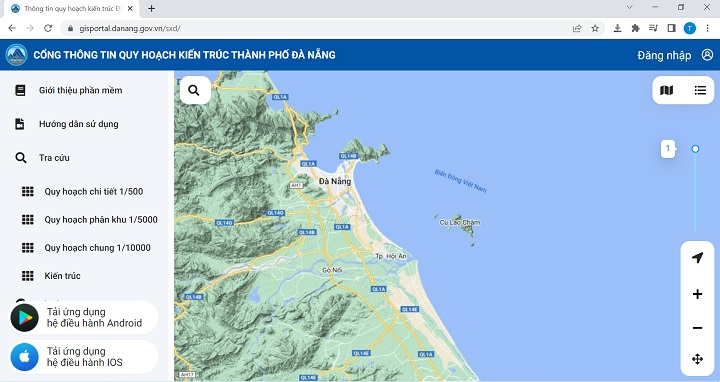
Task: Click the zoom level slider handle
Action: 695,149
